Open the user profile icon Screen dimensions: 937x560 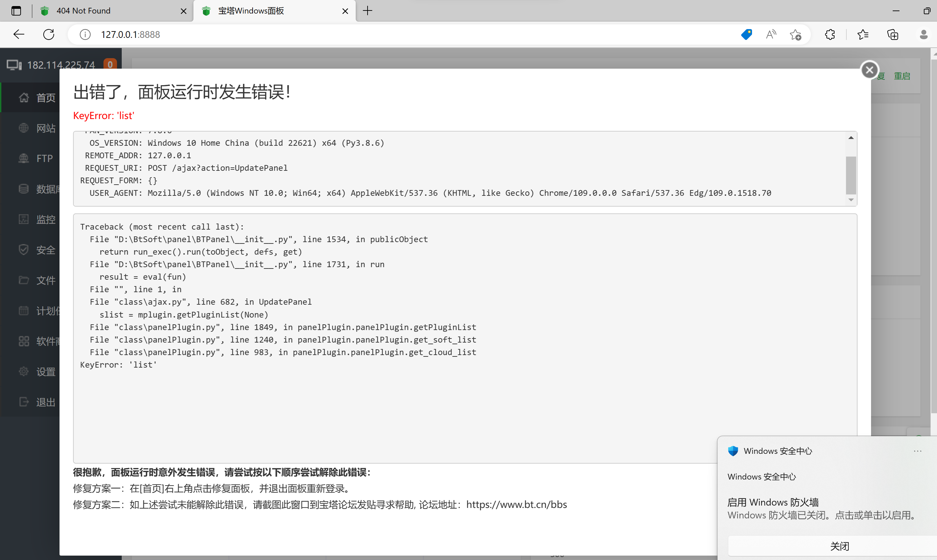923,34
